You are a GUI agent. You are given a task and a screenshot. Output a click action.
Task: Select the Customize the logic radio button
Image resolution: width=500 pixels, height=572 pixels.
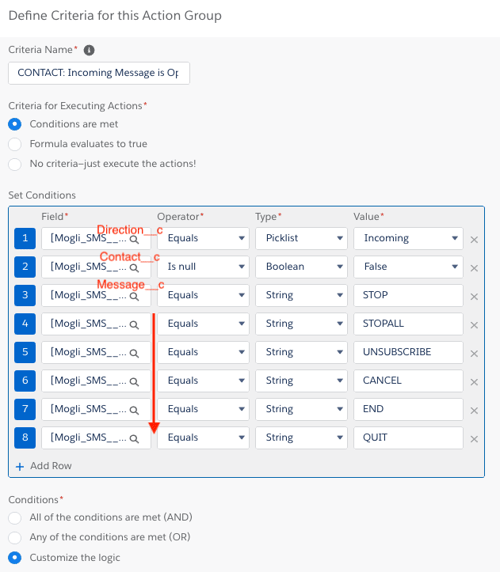15,558
